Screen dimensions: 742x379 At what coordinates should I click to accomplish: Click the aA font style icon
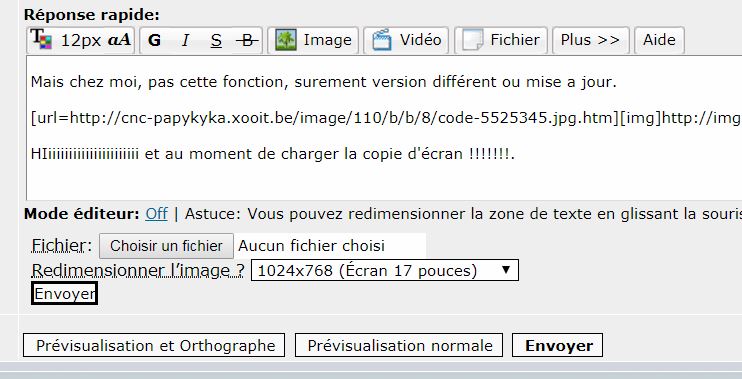[119, 40]
